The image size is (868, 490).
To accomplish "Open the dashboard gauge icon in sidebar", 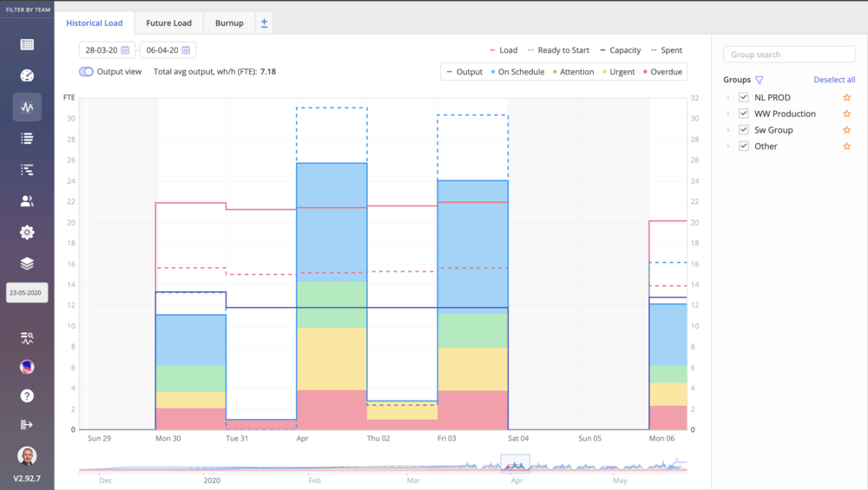I will tap(27, 75).
